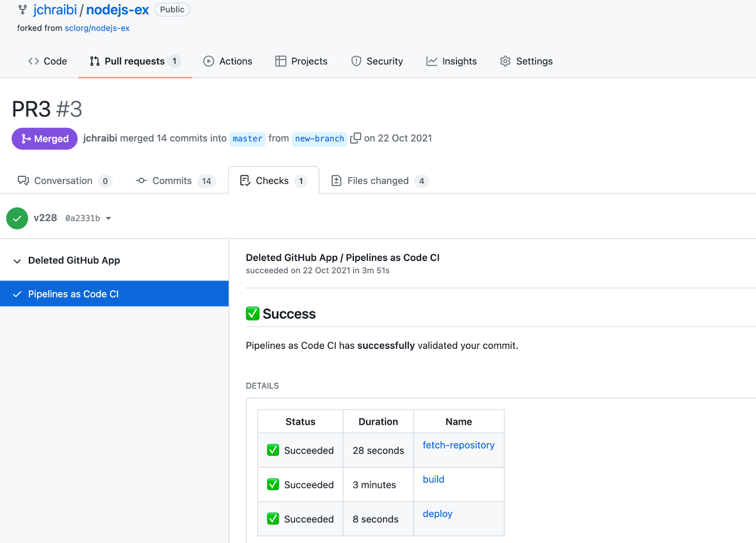The height and width of the screenshot is (543, 756).
Task: Open Actions via its play circle icon
Action: pos(208,61)
